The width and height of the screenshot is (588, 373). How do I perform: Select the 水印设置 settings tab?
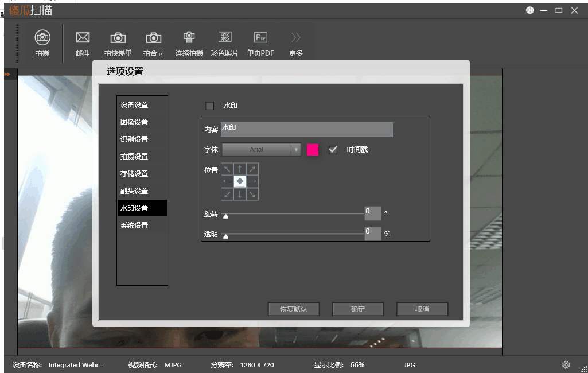click(x=142, y=208)
